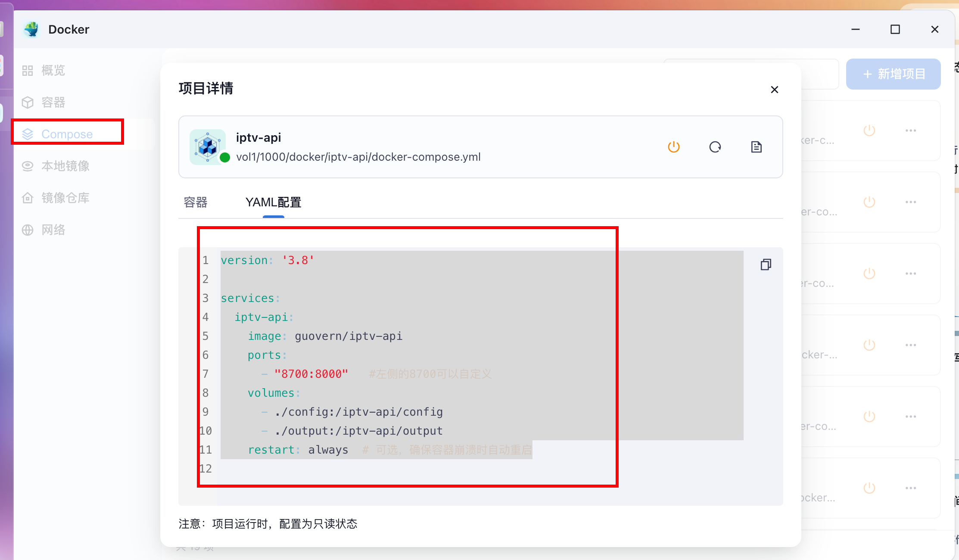Click the first project row's power icon
This screenshot has width=959, height=560.
coord(869,131)
